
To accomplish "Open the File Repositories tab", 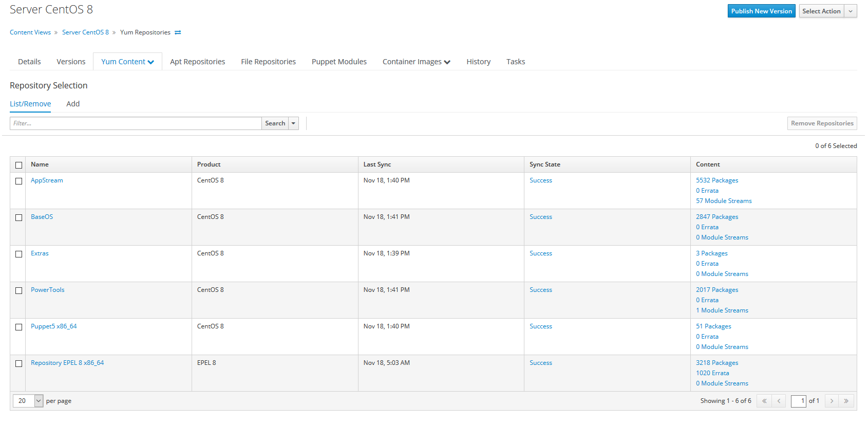I will pyautogui.click(x=269, y=62).
